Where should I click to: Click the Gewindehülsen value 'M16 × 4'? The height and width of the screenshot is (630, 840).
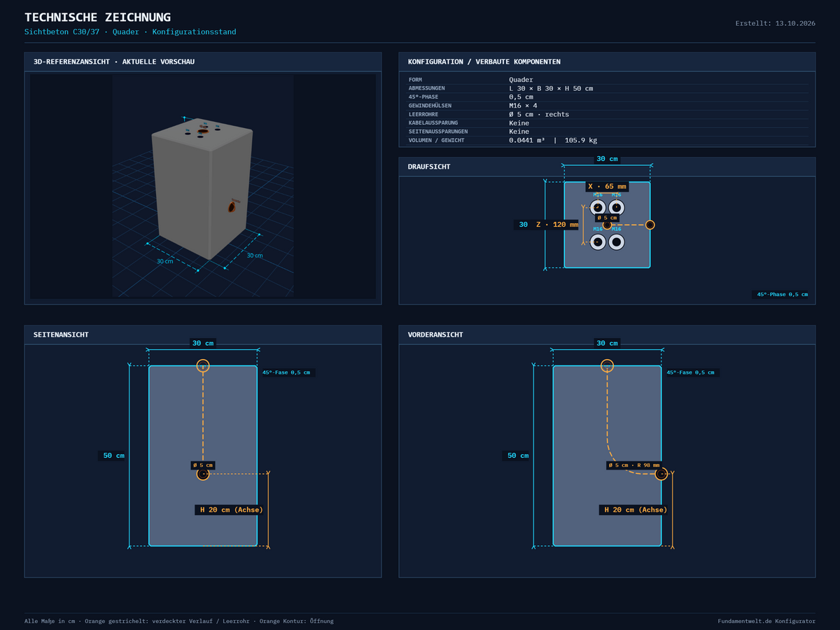(523, 106)
